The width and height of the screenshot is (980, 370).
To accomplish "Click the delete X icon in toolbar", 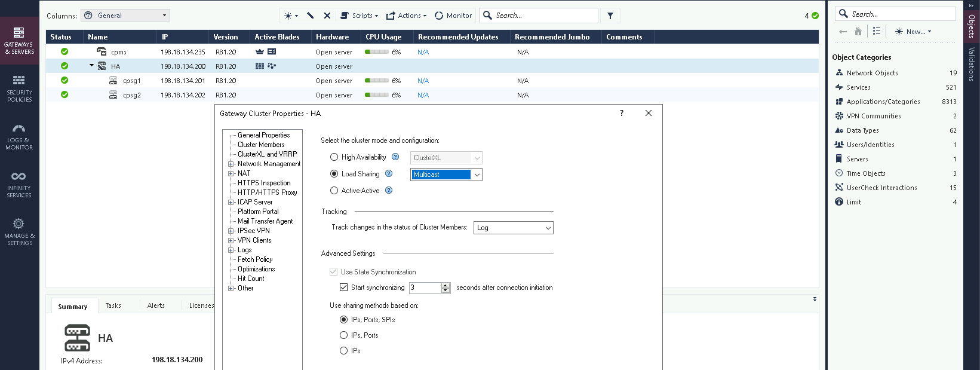I will (327, 16).
